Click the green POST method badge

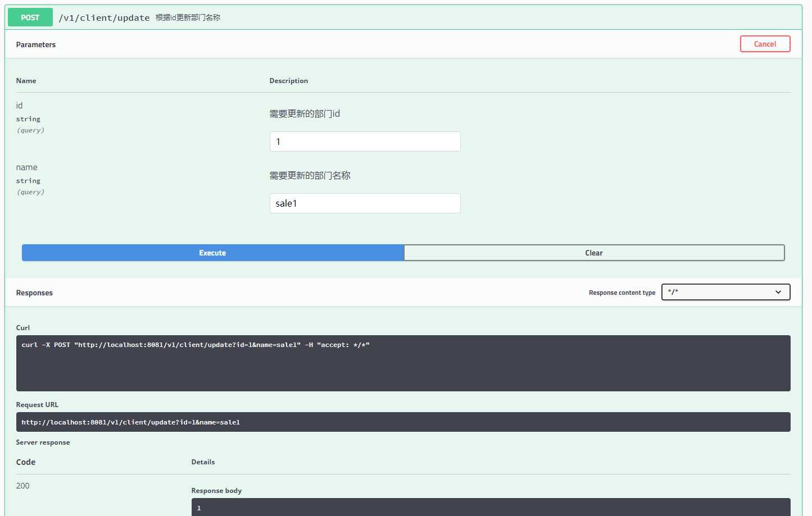coord(30,17)
